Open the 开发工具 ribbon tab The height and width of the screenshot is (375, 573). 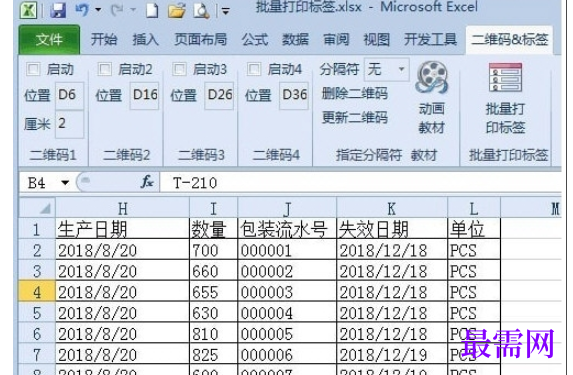click(430, 39)
